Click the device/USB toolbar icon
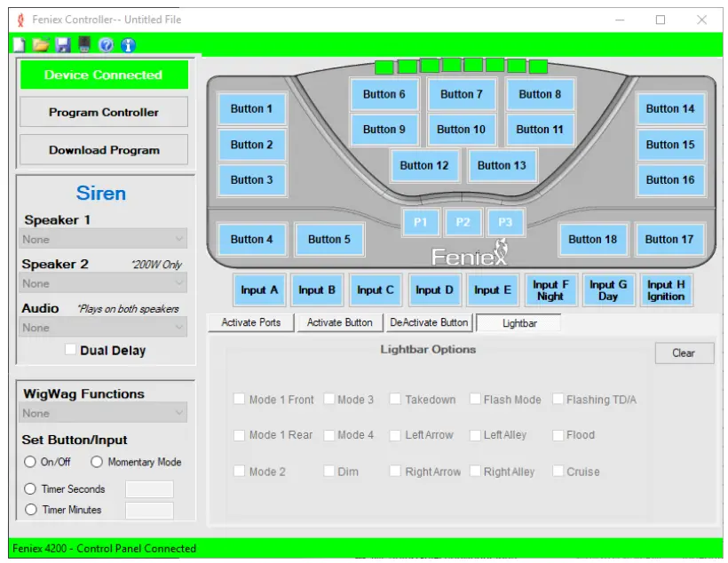The height and width of the screenshot is (563, 728). [x=84, y=44]
